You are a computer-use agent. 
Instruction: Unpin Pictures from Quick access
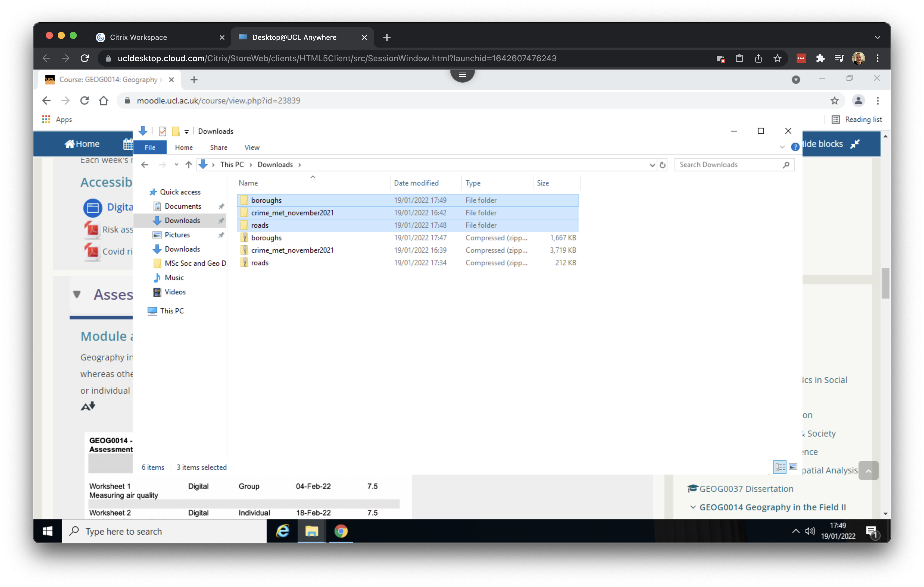[221, 235]
